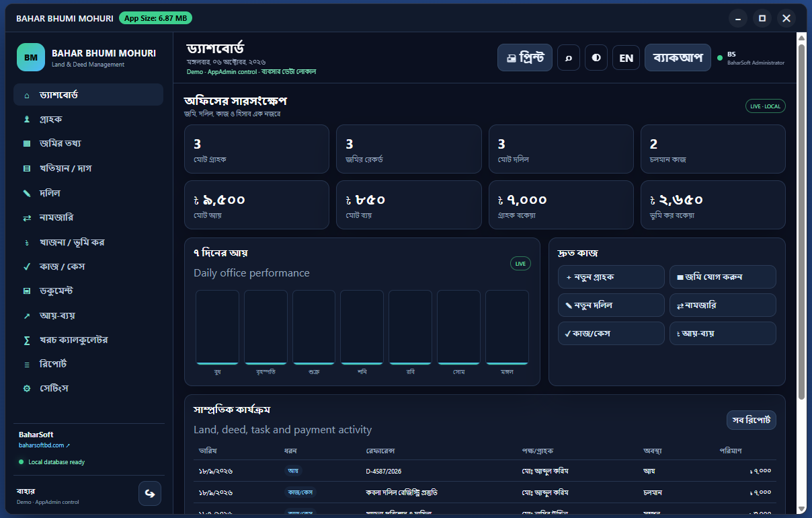
Task: Click নতুন দলিল quick action
Action: point(611,305)
